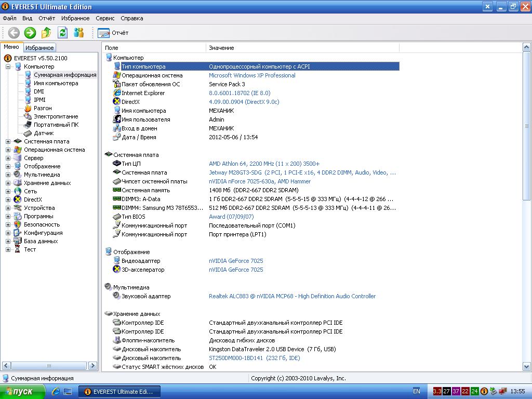Expand the Операционная система tree node
This screenshot has width=532, height=399.
pos(8,150)
